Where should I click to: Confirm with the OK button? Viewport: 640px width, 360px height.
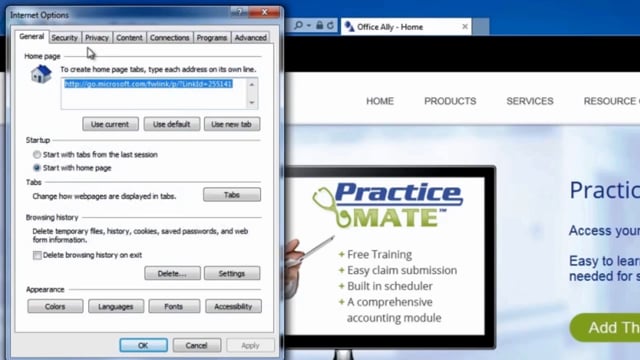coord(143,345)
